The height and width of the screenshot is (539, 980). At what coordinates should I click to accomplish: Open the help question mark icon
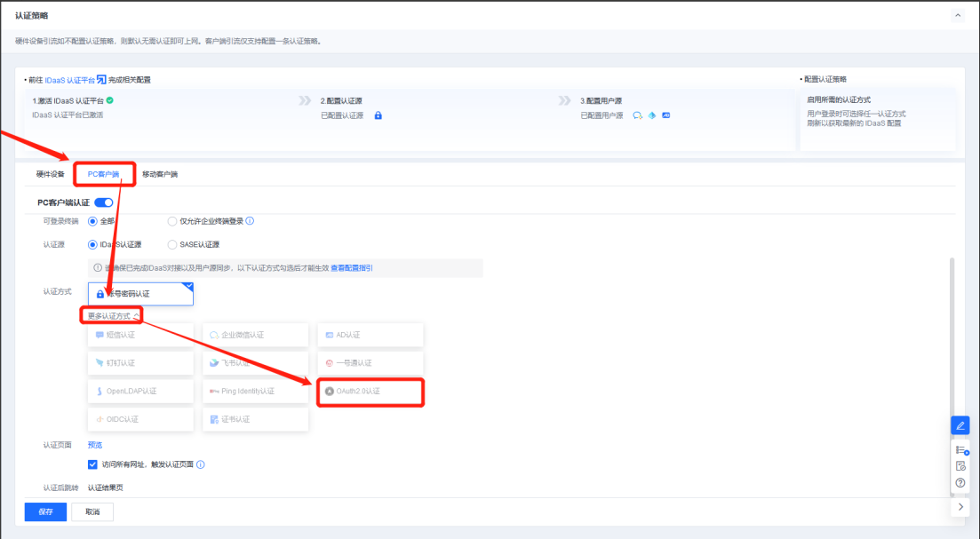(x=960, y=482)
